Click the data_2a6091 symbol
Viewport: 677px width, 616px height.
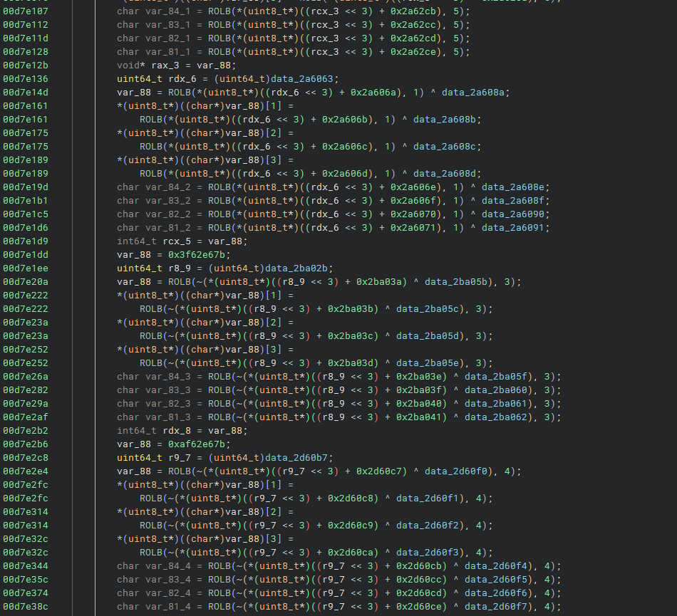click(x=513, y=228)
